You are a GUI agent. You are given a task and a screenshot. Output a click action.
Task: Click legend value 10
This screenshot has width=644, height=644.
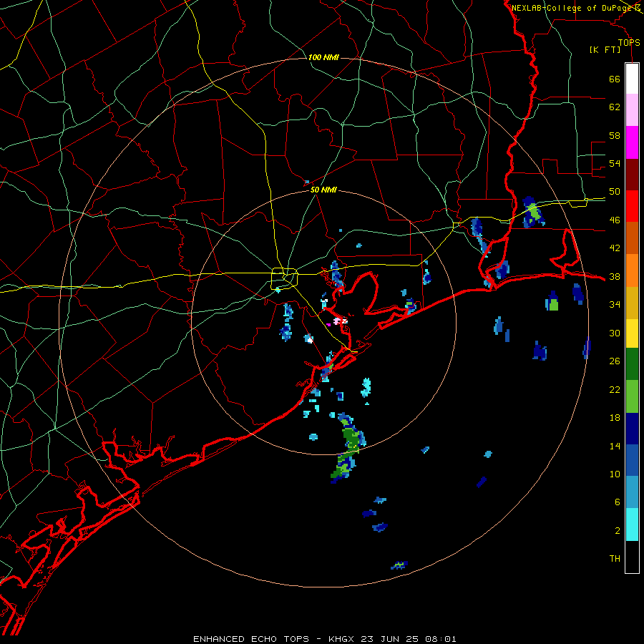pos(615,474)
